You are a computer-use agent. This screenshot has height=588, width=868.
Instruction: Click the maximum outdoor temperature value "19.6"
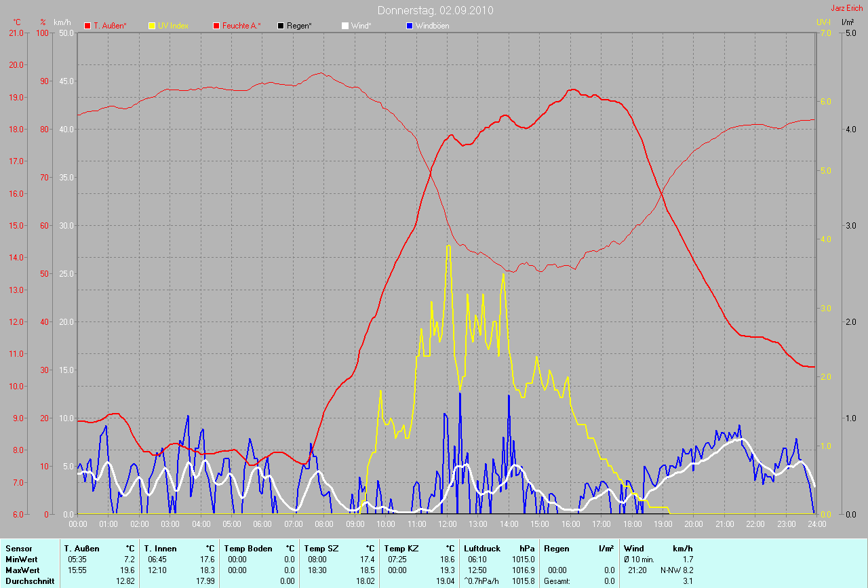click(x=128, y=570)
